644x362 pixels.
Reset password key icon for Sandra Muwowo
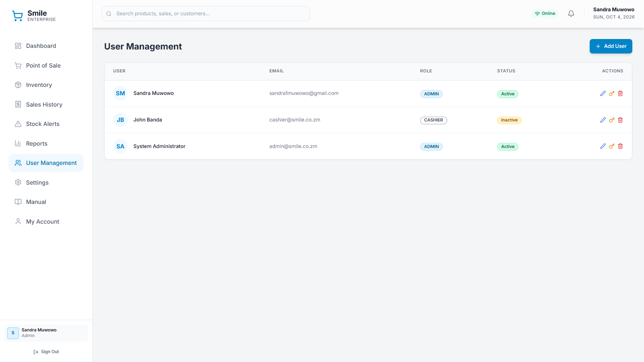coord(612,93)
